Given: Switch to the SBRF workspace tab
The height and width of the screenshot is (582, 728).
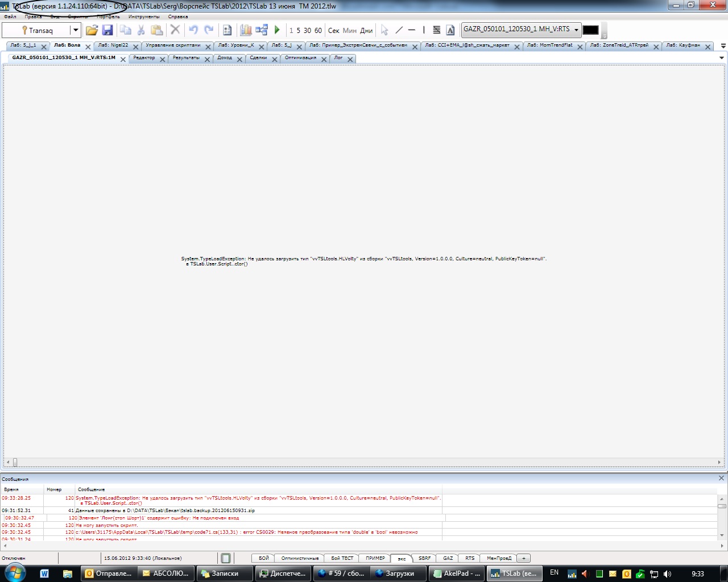Looking at the screenshot, I should tap(425, 558).
